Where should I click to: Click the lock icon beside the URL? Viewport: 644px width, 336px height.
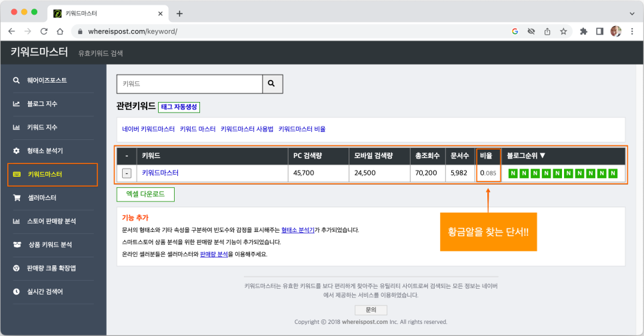click(x=80, y=31)
